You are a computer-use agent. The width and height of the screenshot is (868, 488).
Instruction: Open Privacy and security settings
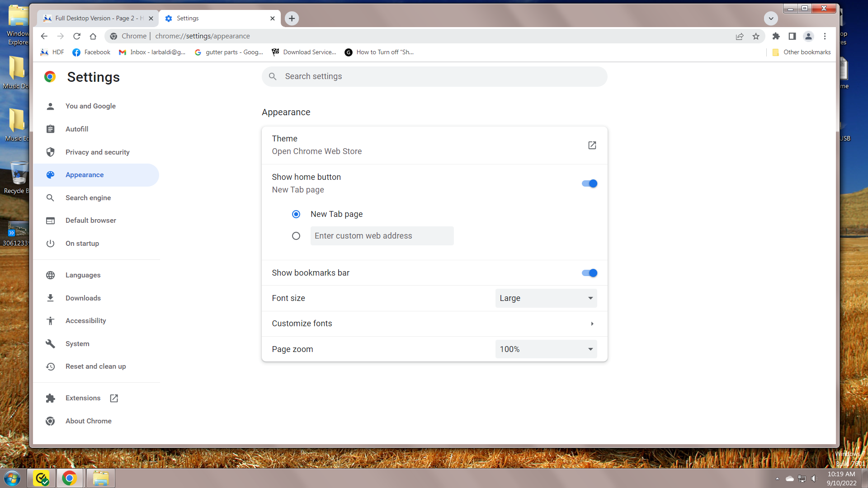[x=97, y=152]
